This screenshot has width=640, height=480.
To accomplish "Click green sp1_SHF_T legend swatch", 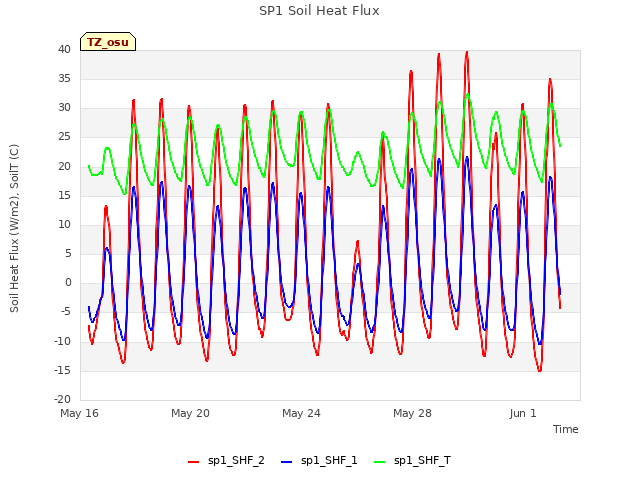I will click(x=380, y=462).
